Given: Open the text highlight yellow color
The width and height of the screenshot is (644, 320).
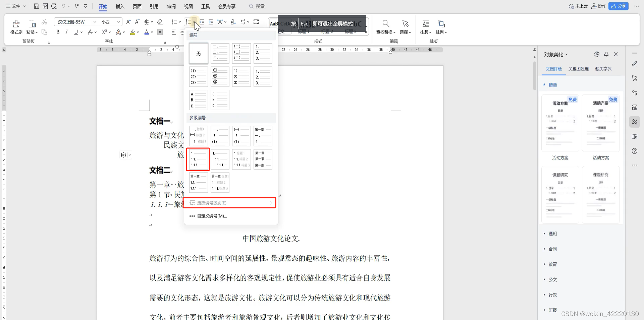Looking at the screenshot, I should (x=132, y=32).
